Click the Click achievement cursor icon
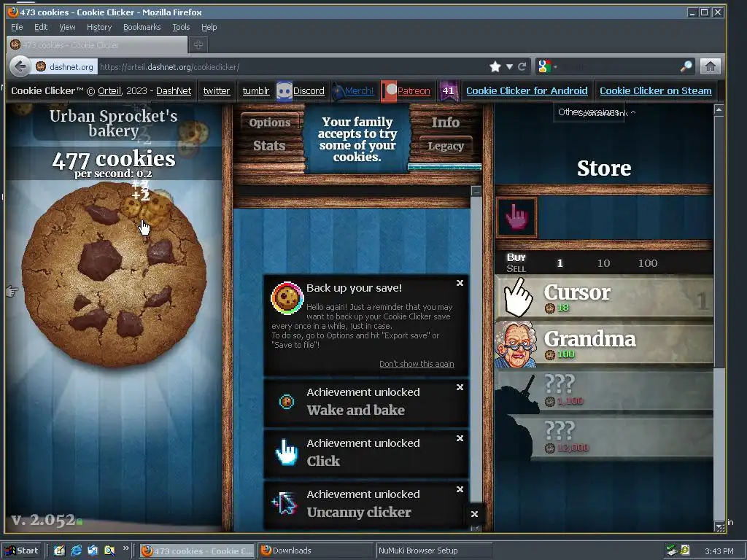The width and height of the screenshot is (747, 560). [287, 452]
